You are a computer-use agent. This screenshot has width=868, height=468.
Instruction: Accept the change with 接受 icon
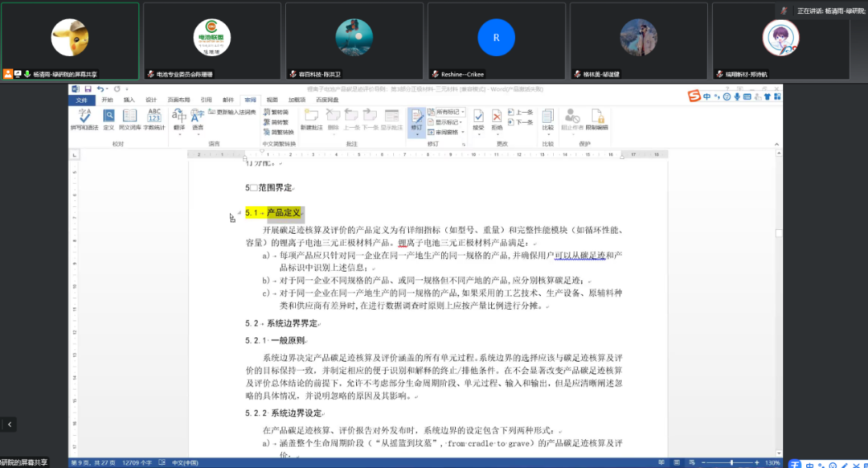tap(478, 117)
